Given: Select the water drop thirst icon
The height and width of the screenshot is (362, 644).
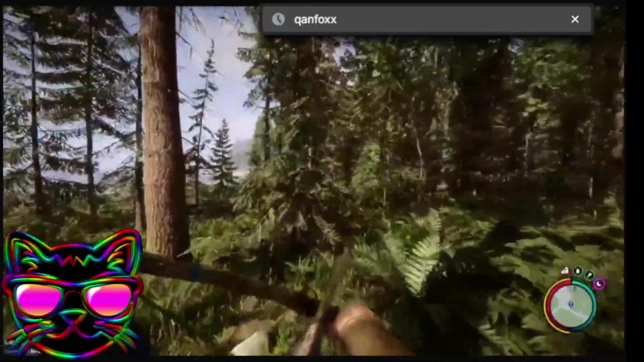Looking at the screenshot, I should (578, 272).
